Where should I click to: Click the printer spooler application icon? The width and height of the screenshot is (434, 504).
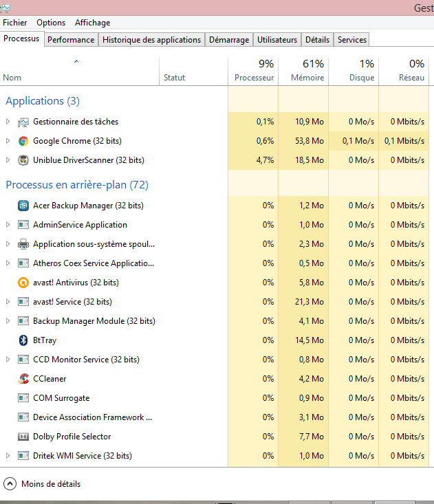[23, 244]
